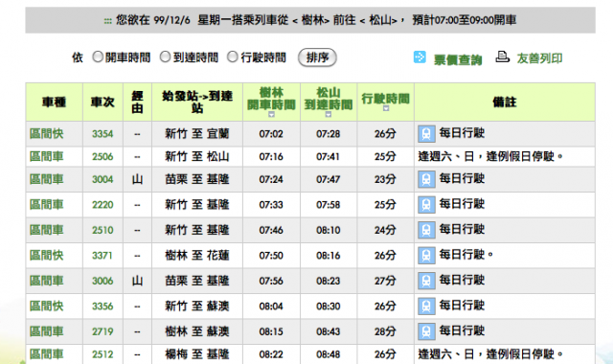This screenshot has width=613, height=364.
Task: Open train number 2510 link
Action: click(x=102, y=230)
